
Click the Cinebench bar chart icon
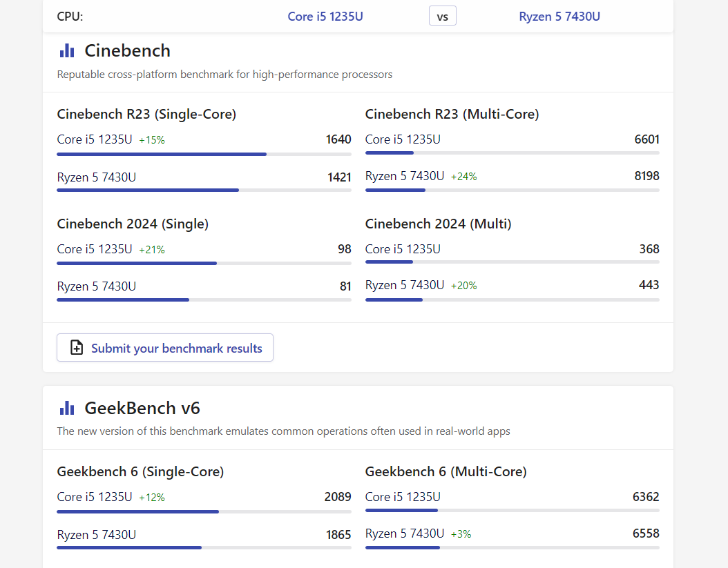67,51
